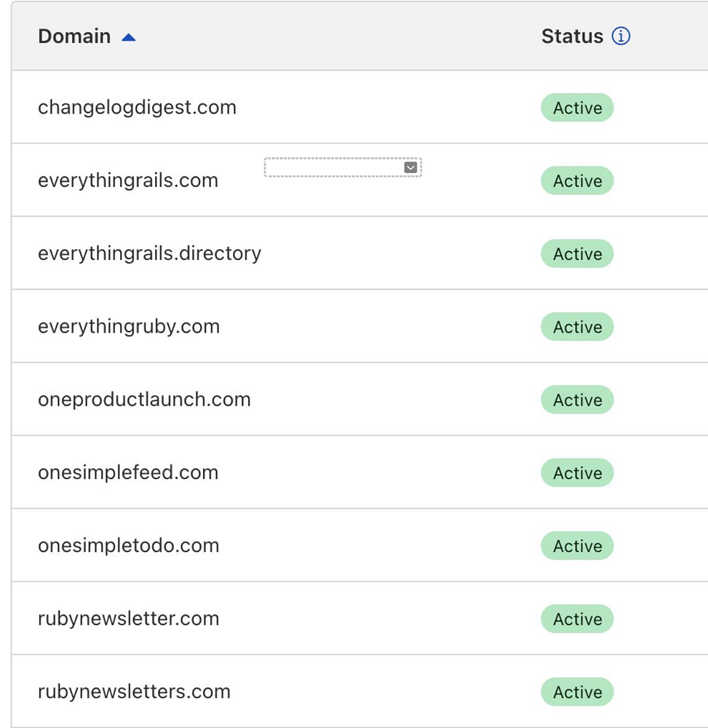The height and width of the screenshot is (728, 708).
Task: Open the onesimpletodo.com domain
Action: [x=128, y=545]
